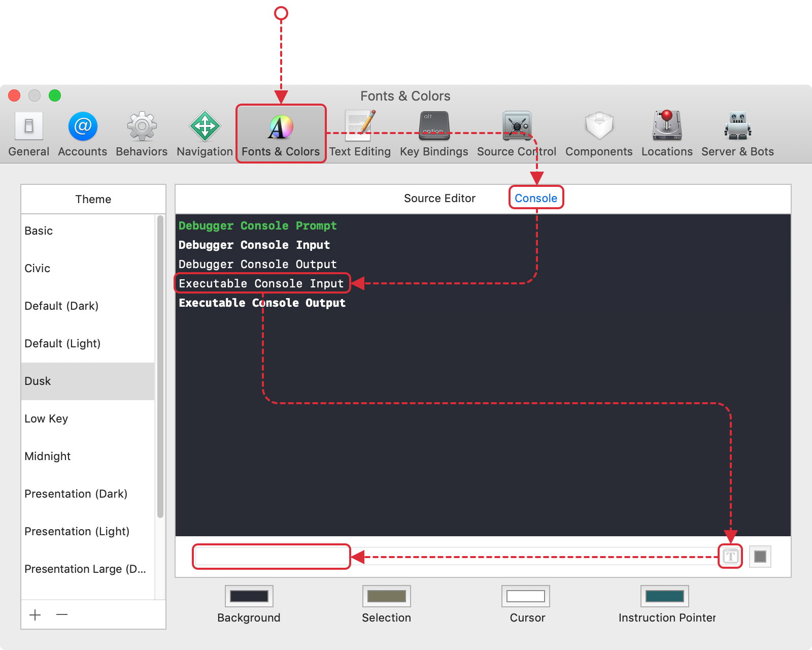The height and width of the screenshot is (650, 812).
Task: Open the Behaviors preferences pane
Action: coord(142,135)
